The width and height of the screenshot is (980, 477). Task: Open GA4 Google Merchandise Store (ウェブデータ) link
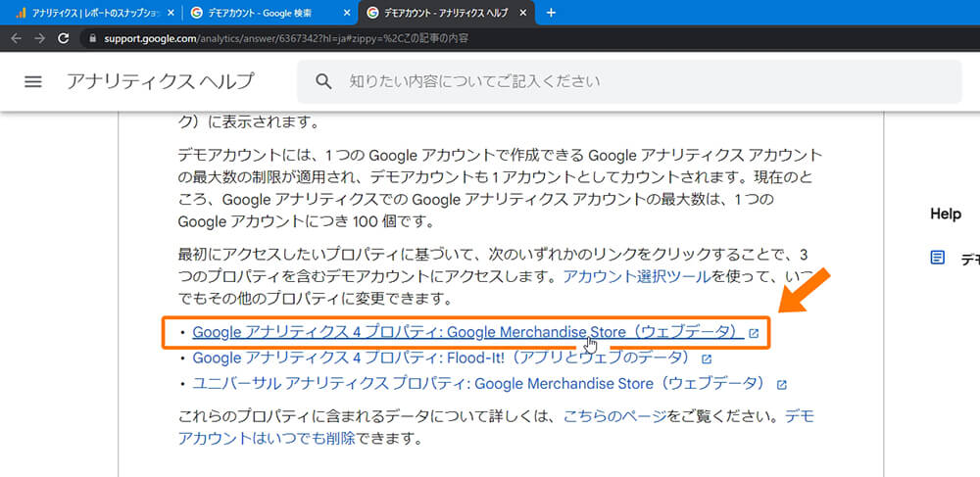[468, 333]
